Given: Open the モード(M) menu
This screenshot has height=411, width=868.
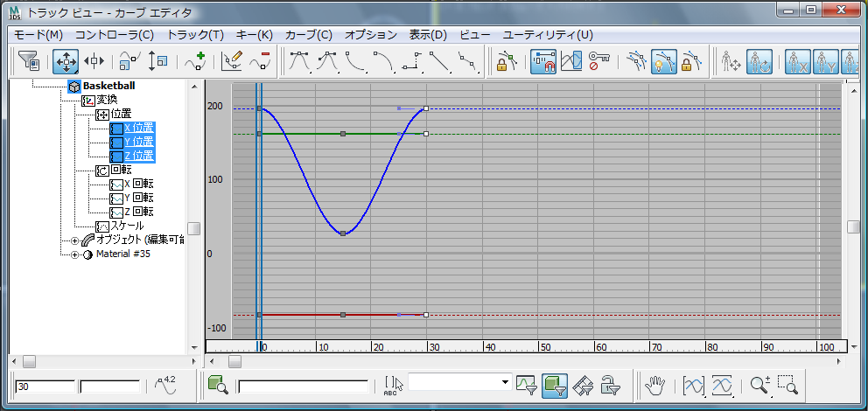Looking at the screenshot, I should tap(38, 35).
